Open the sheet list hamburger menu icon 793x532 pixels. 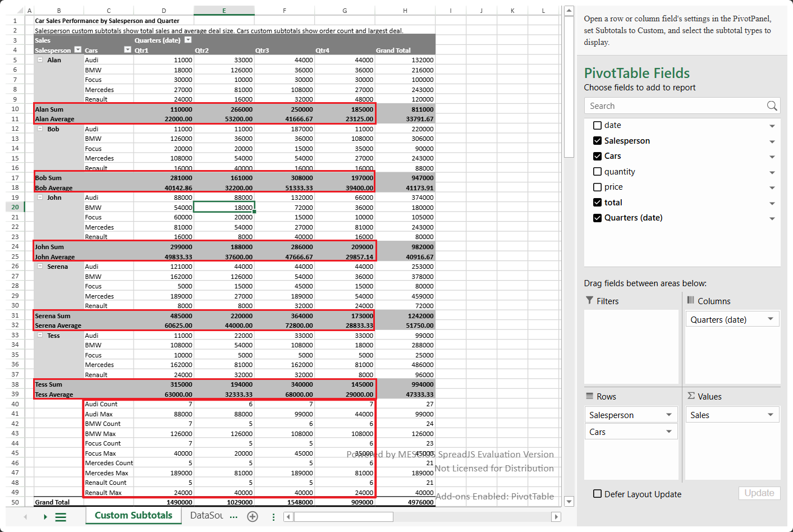pos(61,517)
